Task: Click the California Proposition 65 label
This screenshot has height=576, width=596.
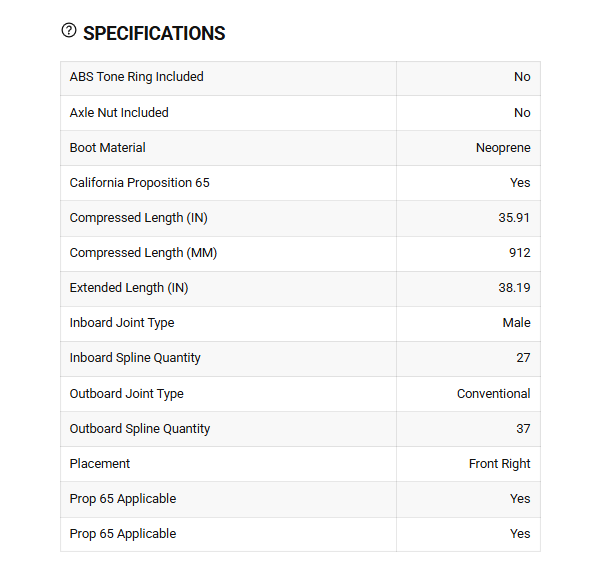Action: point(139,182)
